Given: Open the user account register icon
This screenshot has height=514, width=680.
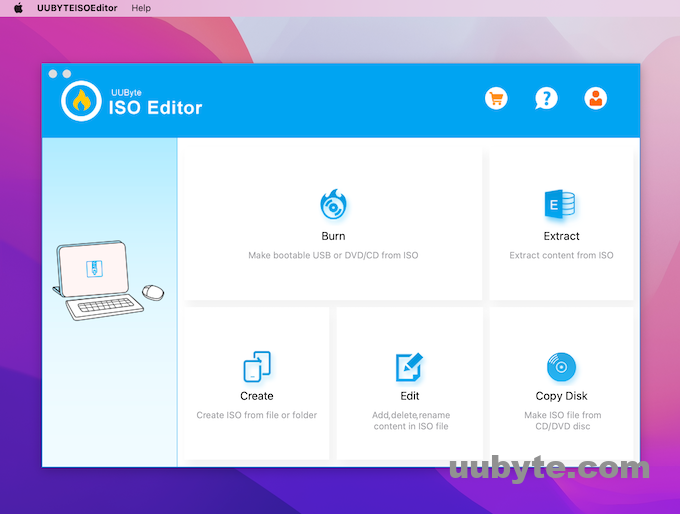Looking at the screenshot, I should [x=595, y=98].
